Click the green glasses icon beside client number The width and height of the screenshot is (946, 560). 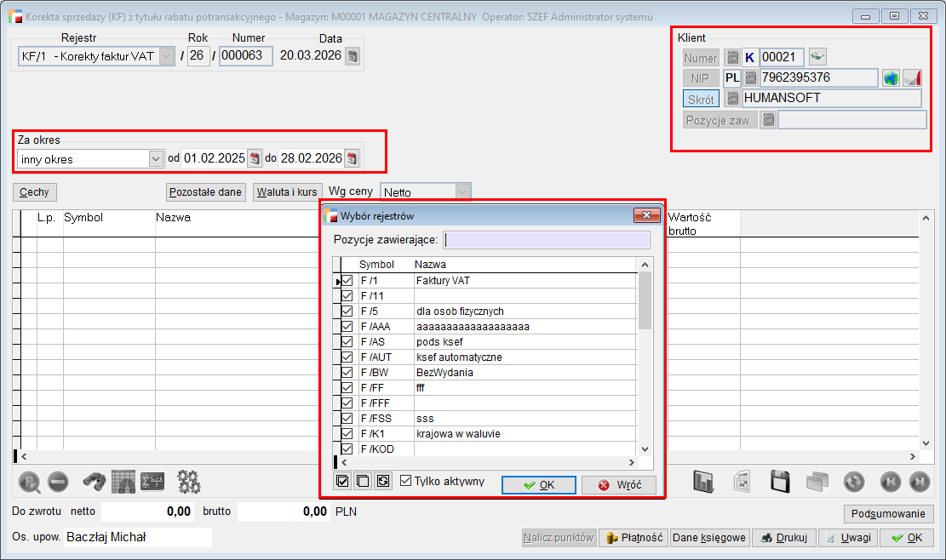[x=817, y=57]
